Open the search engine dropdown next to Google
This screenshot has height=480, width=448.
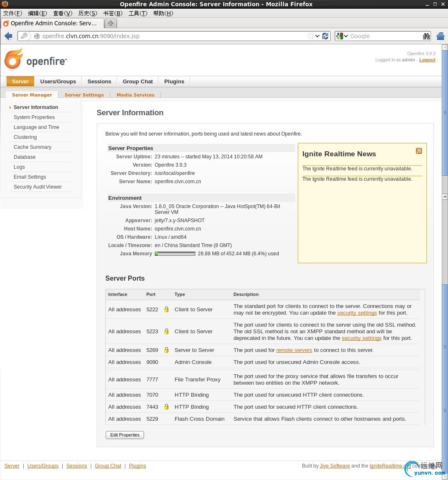pyautogui.click(x=342, y=36)
